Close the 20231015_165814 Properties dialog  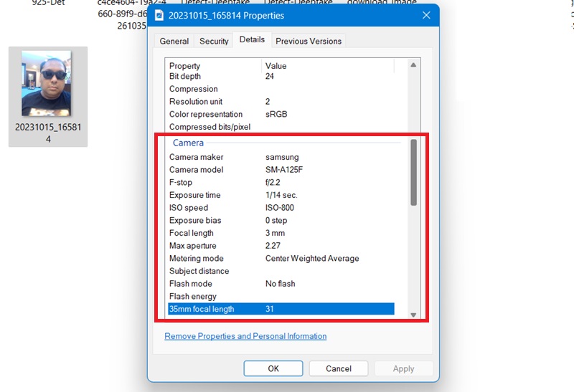pos(426,15)
